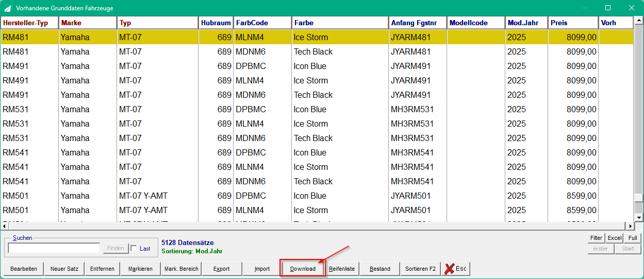644x279 pixels.
Task: Click the Vorh column header
Action: tap(616, 23)
